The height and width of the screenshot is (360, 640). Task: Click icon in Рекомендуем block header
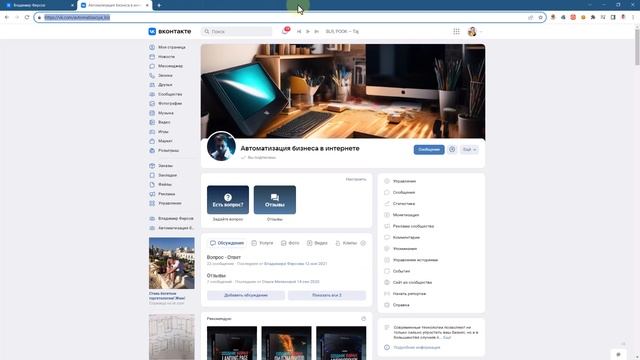pyautogui.click(x=363, y=319)
